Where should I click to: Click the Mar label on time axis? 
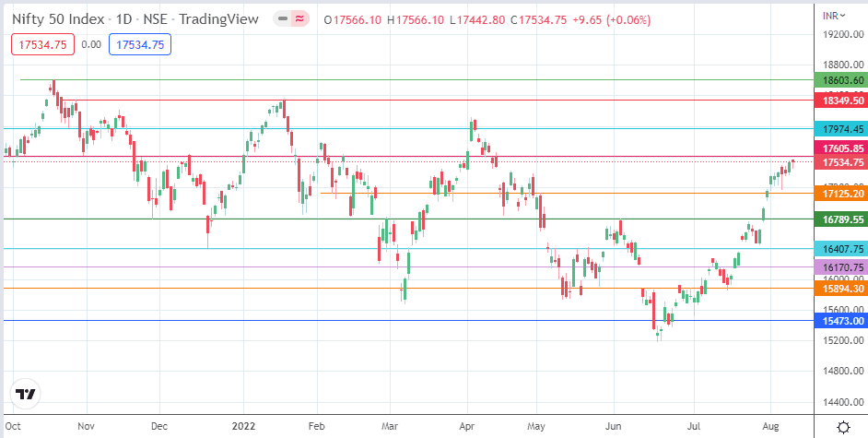391,426
